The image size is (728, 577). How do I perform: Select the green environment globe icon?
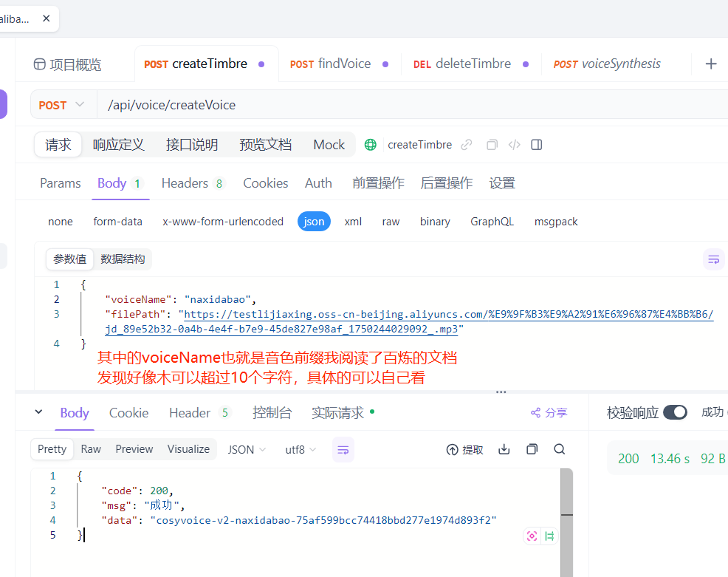[370, 144]
